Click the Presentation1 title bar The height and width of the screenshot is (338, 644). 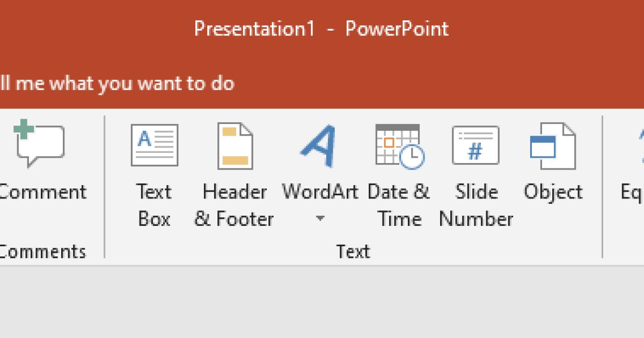tap(322, 29)
